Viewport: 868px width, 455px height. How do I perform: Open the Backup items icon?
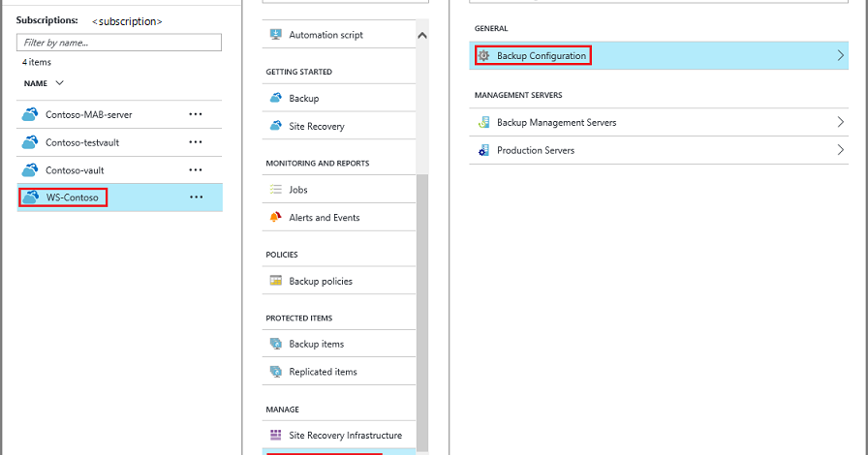click(x=276, y=344)
